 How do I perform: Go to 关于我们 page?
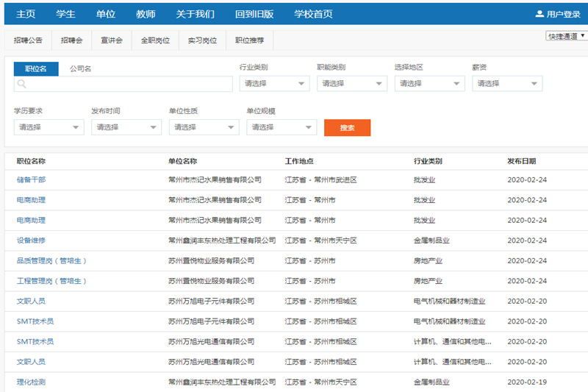(196, 14)
